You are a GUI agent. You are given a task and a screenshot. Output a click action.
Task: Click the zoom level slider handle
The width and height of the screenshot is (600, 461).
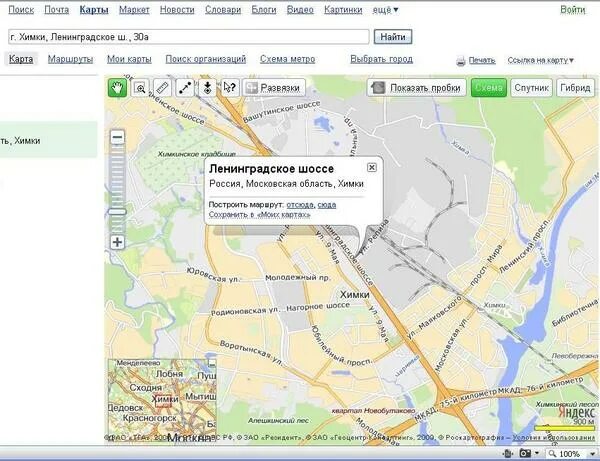pyautogui.click(x=117, y=212)
